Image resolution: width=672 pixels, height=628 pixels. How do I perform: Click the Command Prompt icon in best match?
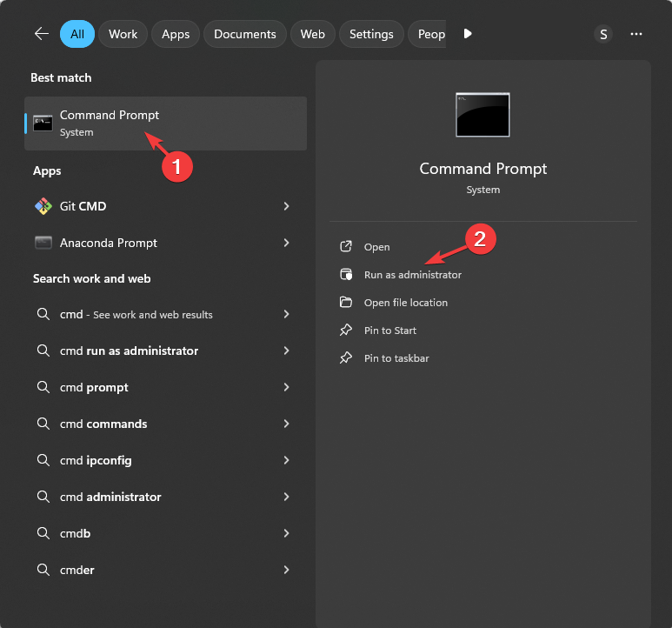43,124
